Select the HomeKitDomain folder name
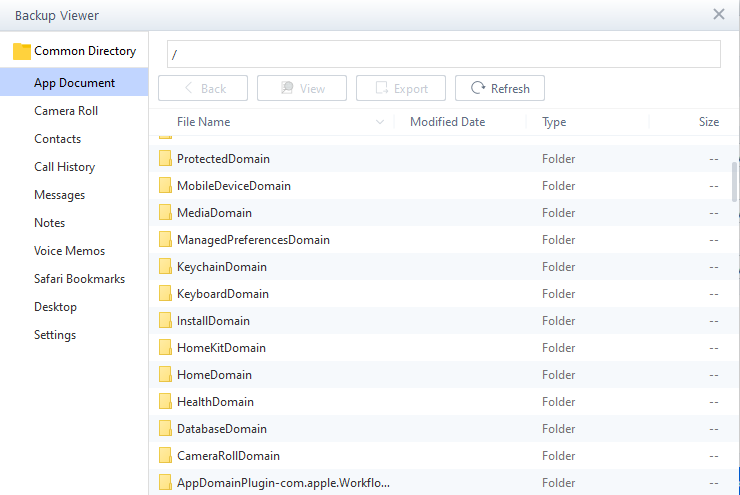Screen dimensions: 740x495 (221, 347)
